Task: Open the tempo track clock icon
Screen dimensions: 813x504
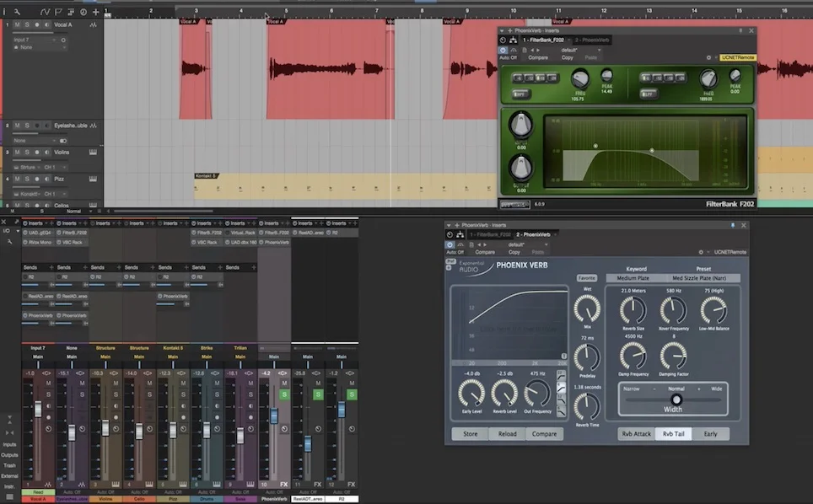Action: pos(83,12)
